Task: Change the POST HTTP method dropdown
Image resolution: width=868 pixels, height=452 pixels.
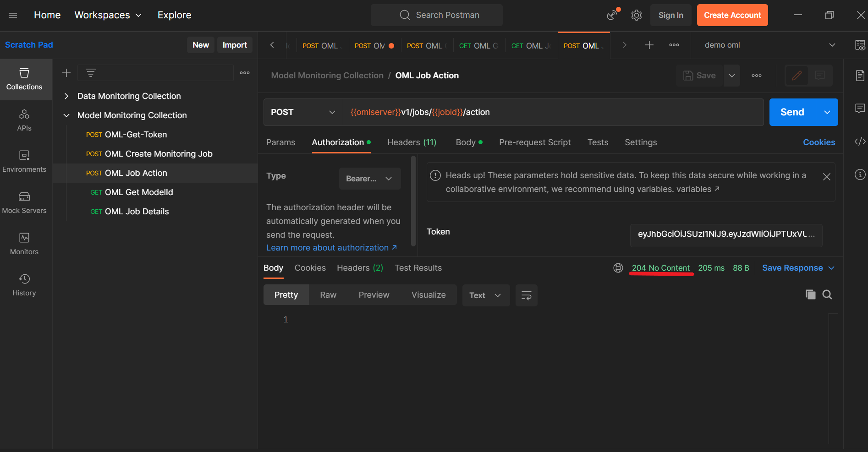Action: pos(303,112)
